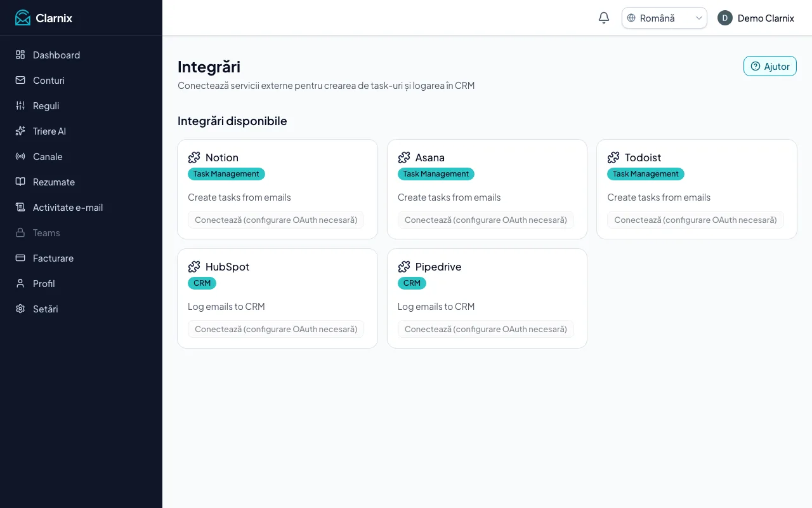Click 'Log emails to CRM' on HubSpot card

[226, 307]
